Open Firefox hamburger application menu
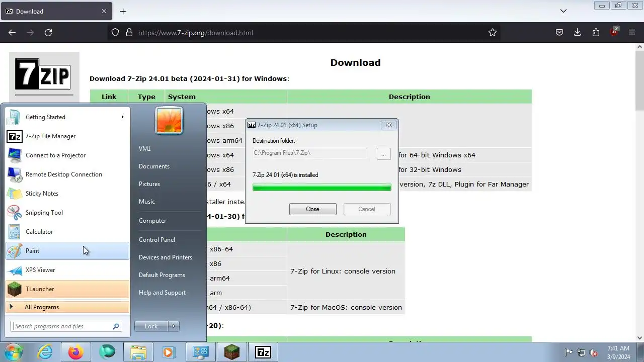The image size is (644, 362). point(632,33)
